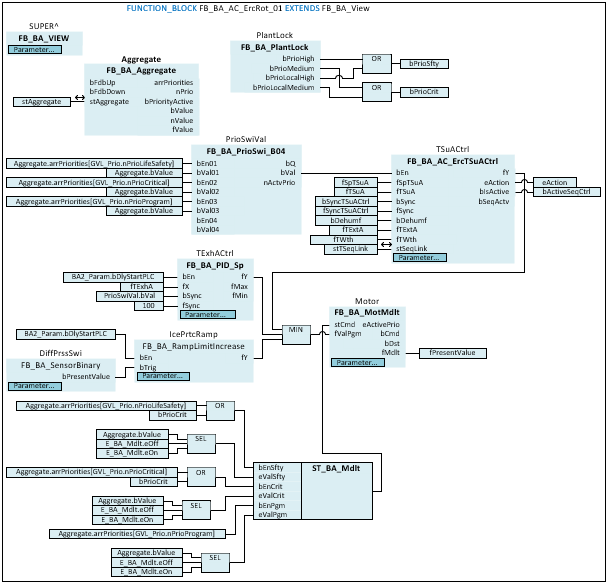Select nPrioProgram input wired to bEnPgm
609x584 pixels.
(x=137, y=534)
